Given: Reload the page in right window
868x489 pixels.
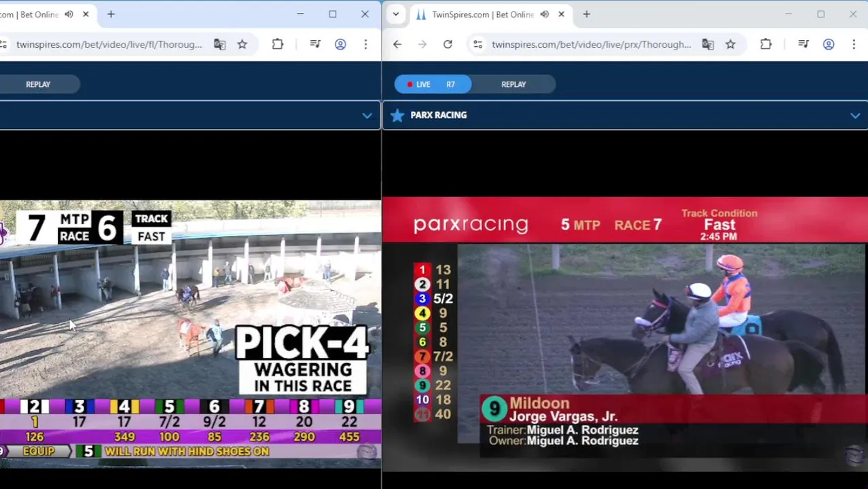Looking at the screenshot, I should 448,44.
